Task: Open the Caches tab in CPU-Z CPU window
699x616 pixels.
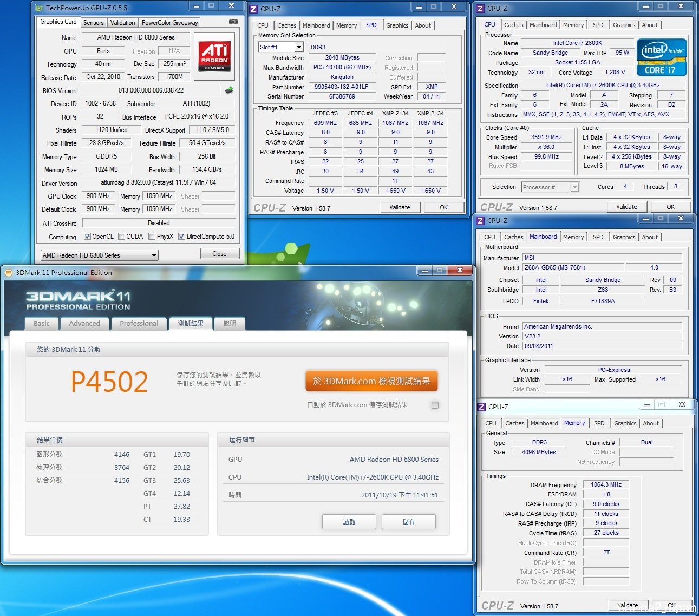Action: point(514,25)
